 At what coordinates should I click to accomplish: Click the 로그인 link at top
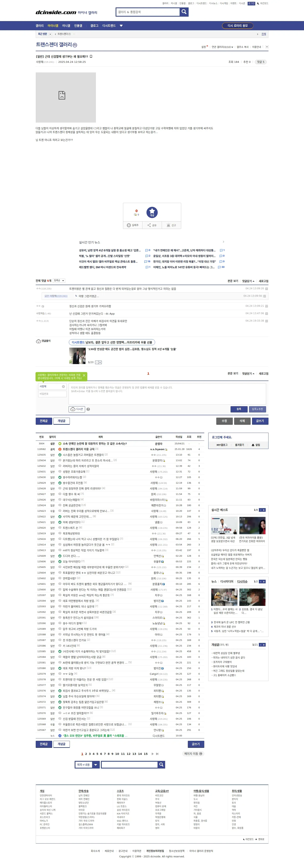pyautogui.click(x=251, y=3)
